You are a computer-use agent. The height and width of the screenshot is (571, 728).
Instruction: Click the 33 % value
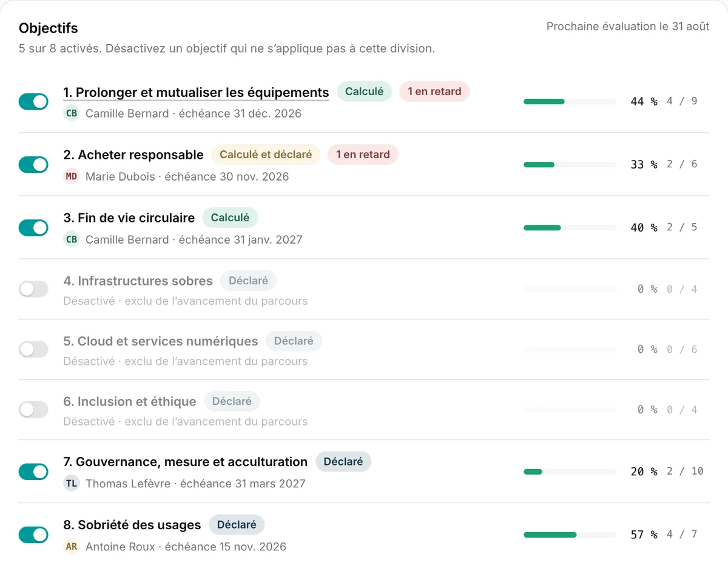(644, 164)
